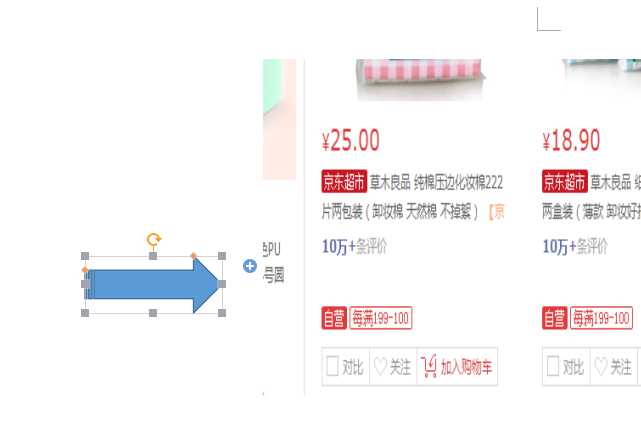Click 每满199-100 tag under ¥25.00 item
Viewport: 641px width, 426px height.
381,318
